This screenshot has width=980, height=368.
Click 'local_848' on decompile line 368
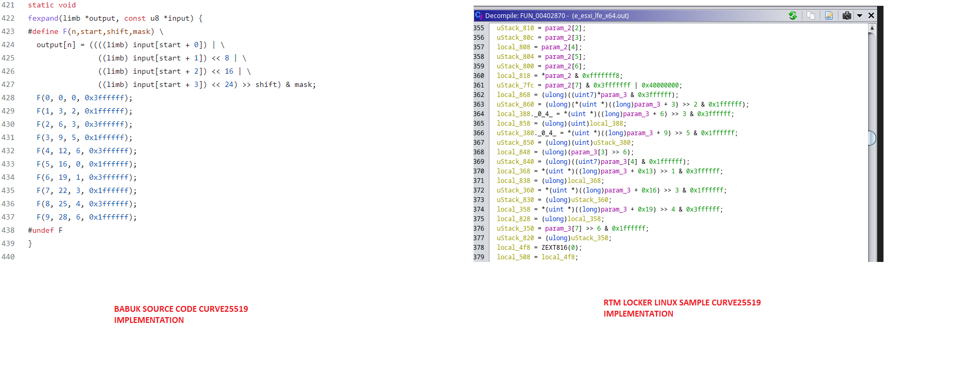(x=513, y=152)
